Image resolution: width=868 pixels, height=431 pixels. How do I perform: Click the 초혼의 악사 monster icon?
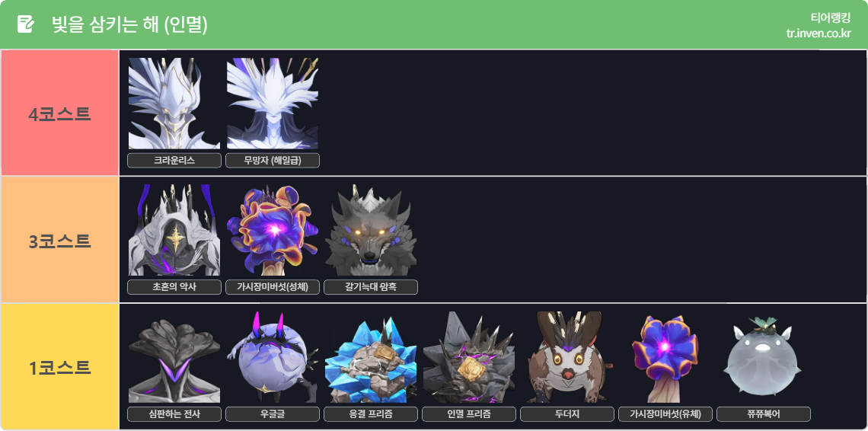174,230
